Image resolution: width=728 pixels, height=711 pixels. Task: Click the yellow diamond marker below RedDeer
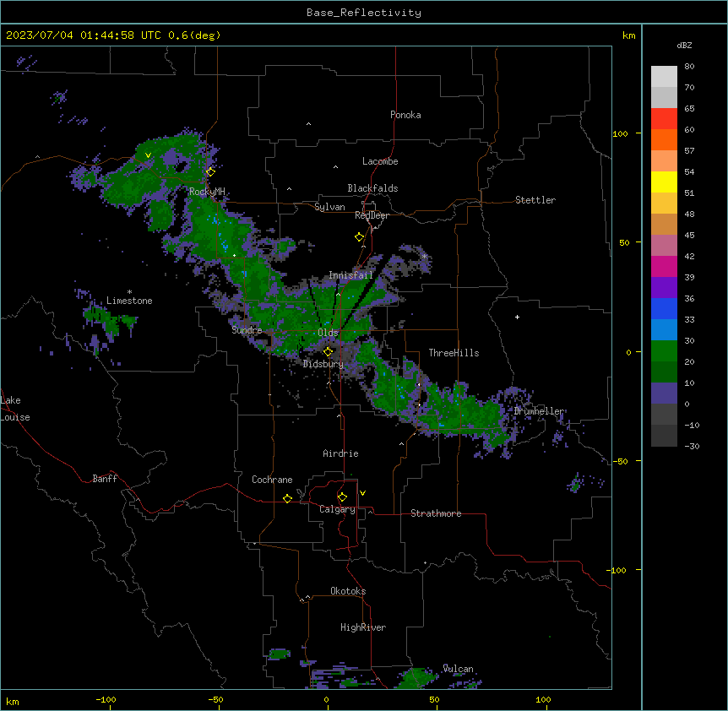pyautogui.click(x=360, y=237)
